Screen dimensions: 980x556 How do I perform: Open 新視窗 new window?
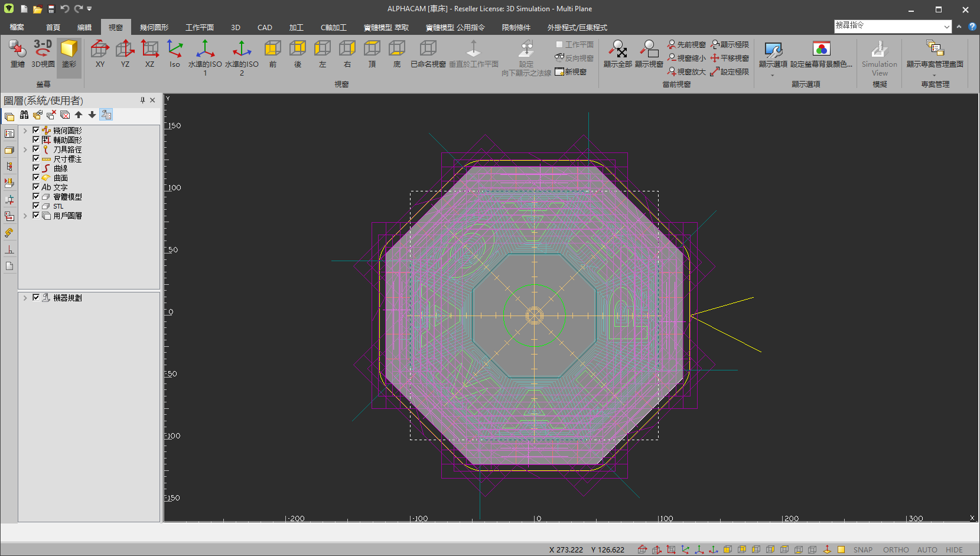(x=571, y=71)
